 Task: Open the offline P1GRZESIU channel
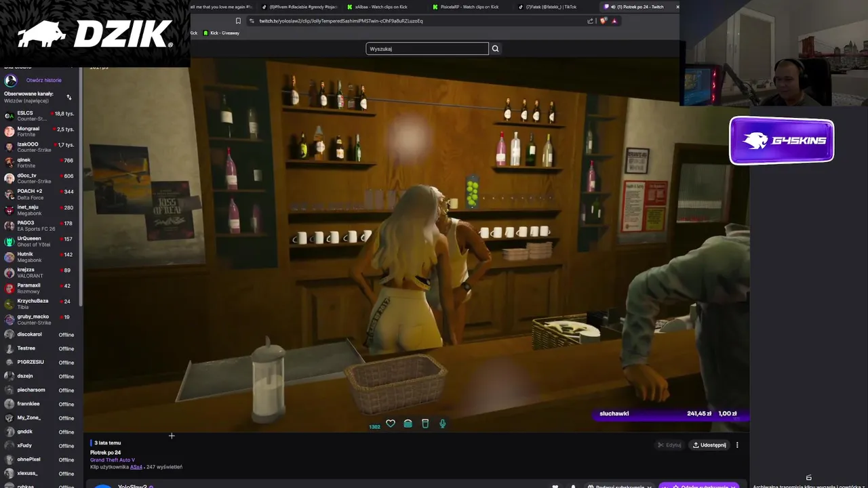[41, 362]
